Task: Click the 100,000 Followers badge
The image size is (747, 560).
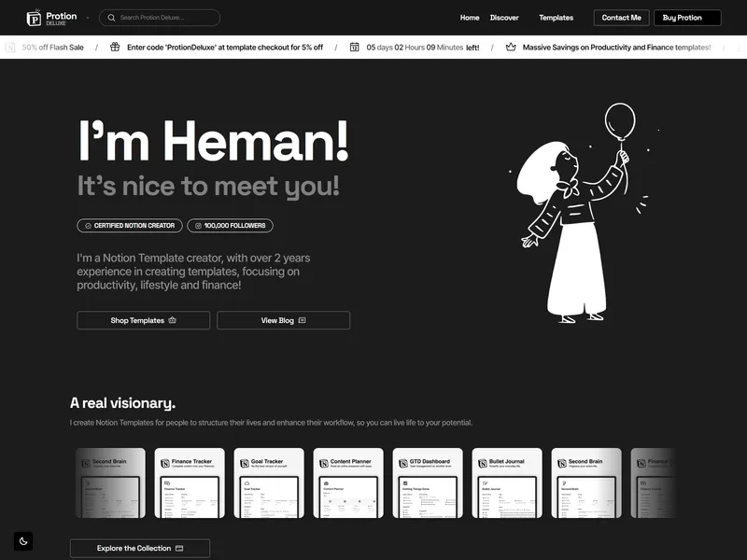Action: pos(230,225)
